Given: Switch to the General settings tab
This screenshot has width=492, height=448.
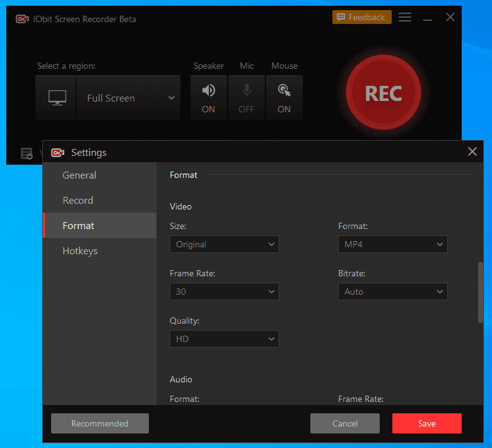Looking at the screenshot, I should [100, 175].
